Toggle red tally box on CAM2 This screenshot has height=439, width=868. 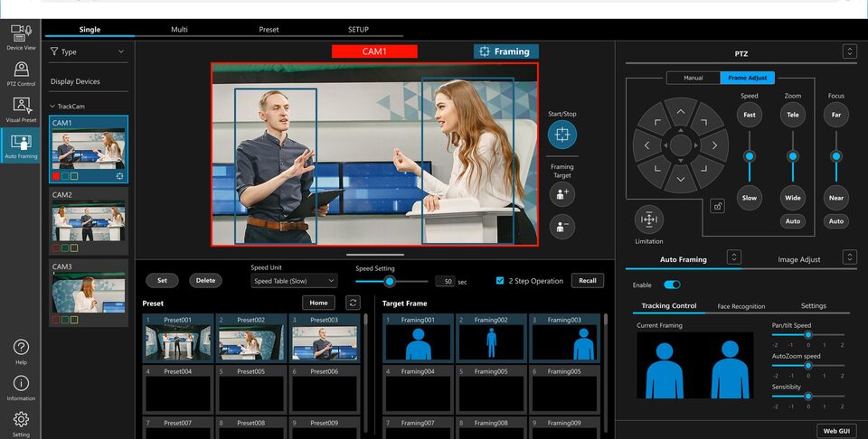(x=56, y=248)
